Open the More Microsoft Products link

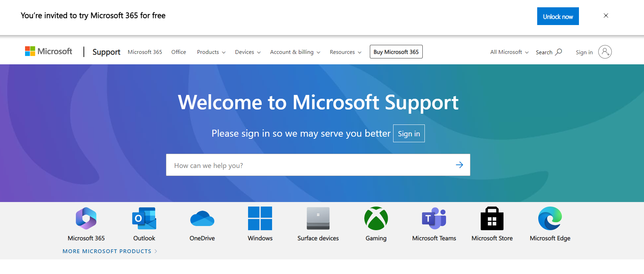tap(110, 251)
